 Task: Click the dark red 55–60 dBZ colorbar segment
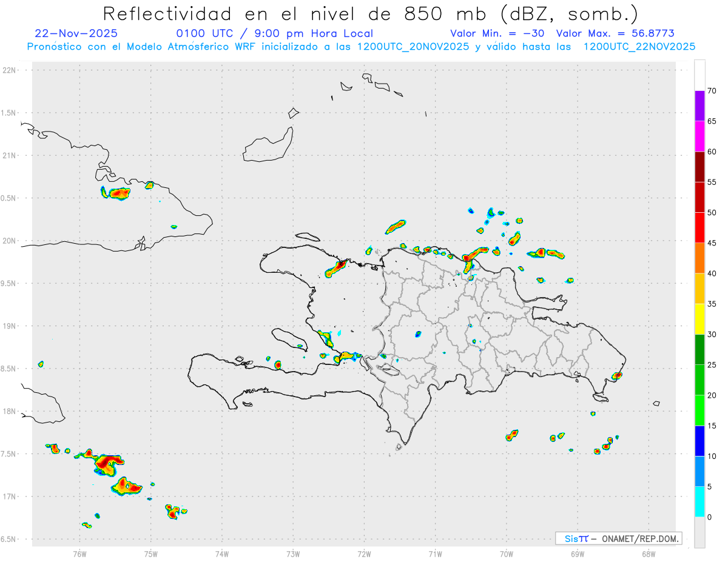[699, 167]
